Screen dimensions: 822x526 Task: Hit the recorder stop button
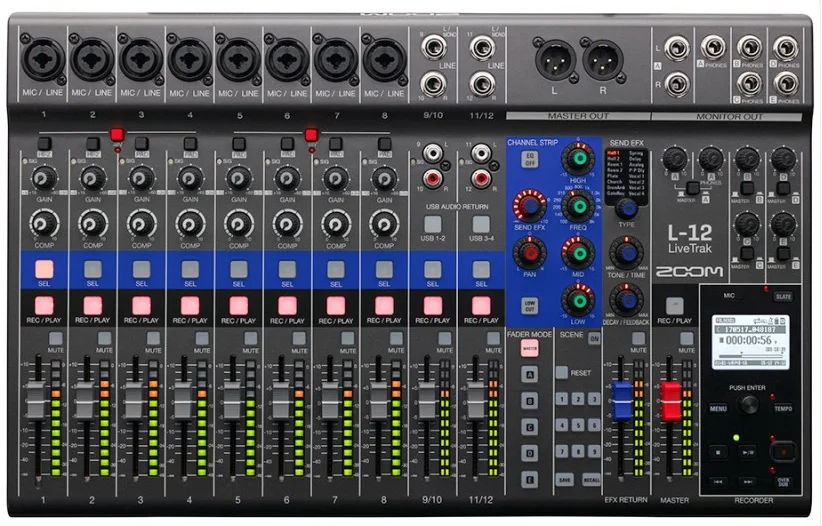(x=718, y=451)
